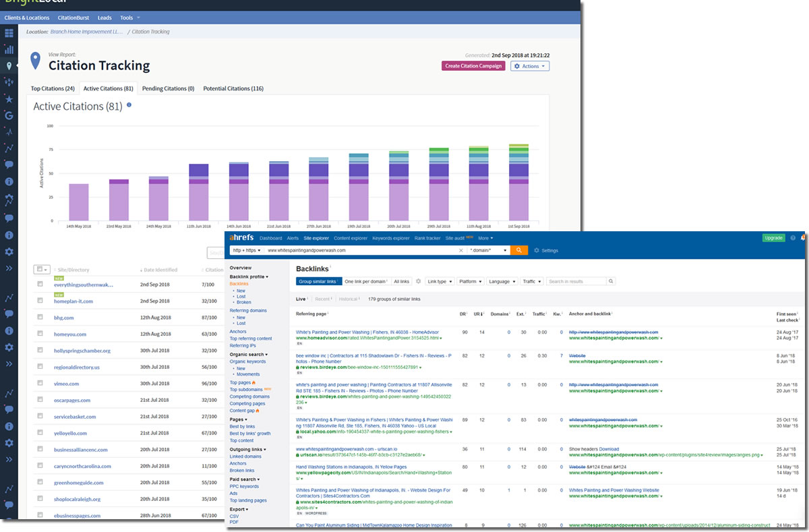Open the Tools dropdown in BrightLocal menu
Viewport: 809px width, 532px height.
pos(130,18)
